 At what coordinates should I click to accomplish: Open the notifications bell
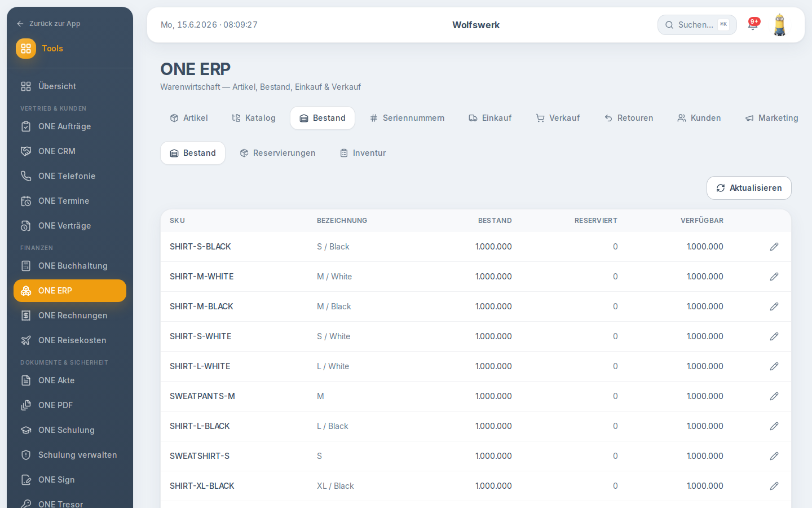click(x=753, y=25)
